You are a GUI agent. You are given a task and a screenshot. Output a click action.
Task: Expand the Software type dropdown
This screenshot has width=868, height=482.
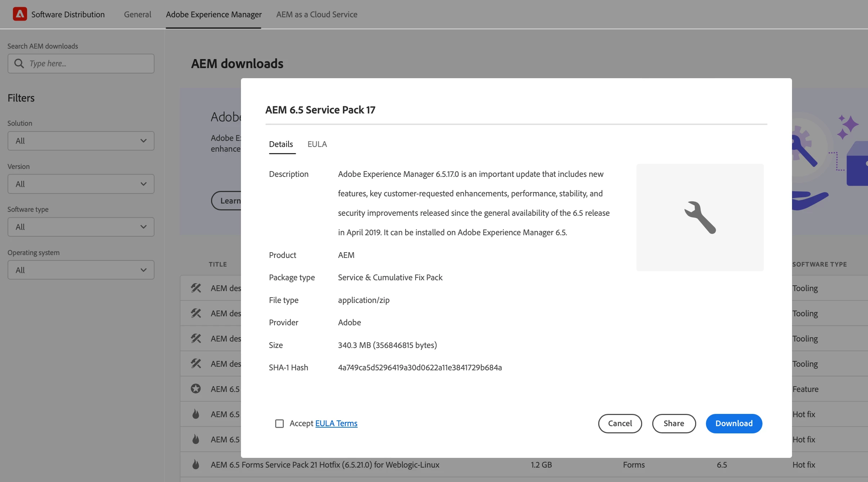(x=81, y=227)
